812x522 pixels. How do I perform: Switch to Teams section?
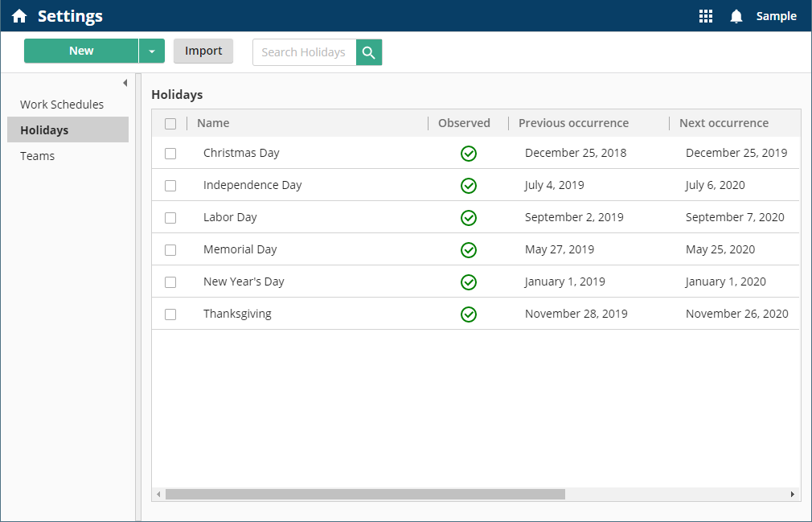38,156
